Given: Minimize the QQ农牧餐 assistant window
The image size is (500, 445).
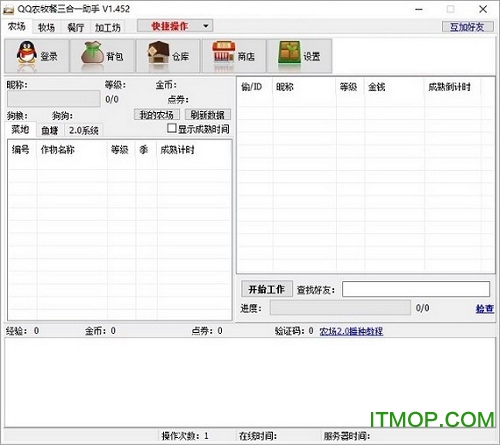Looking at the screenshot, I should coord(419,9).
